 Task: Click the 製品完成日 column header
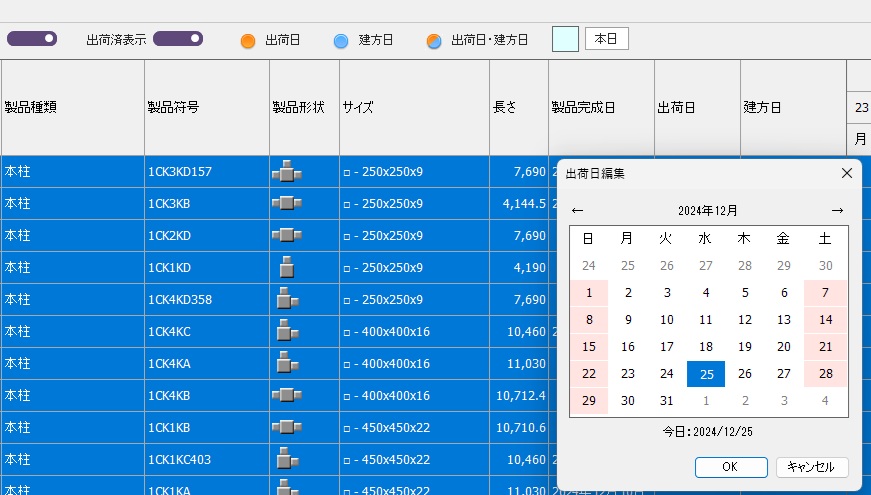coord(600,107)
